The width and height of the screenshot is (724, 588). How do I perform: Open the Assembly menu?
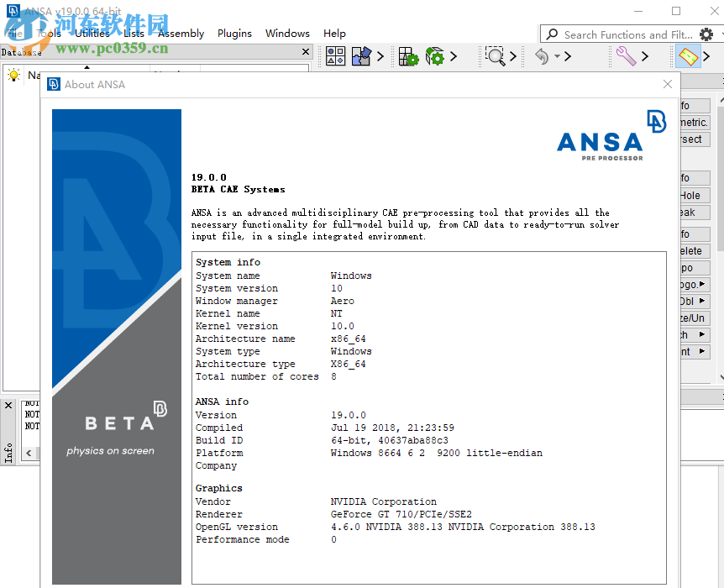pyautogui.click(x=181, y=34)
